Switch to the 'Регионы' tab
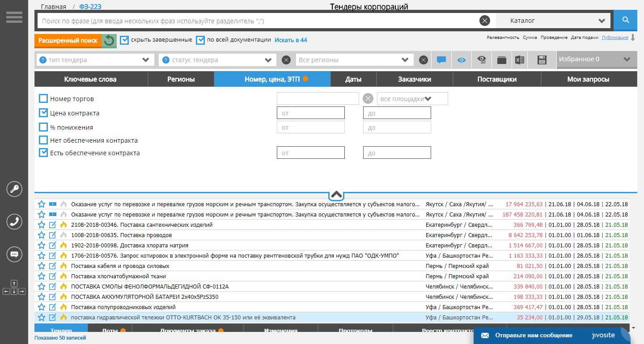This screenshot has height=344, width=644. (x=181, y=79)
